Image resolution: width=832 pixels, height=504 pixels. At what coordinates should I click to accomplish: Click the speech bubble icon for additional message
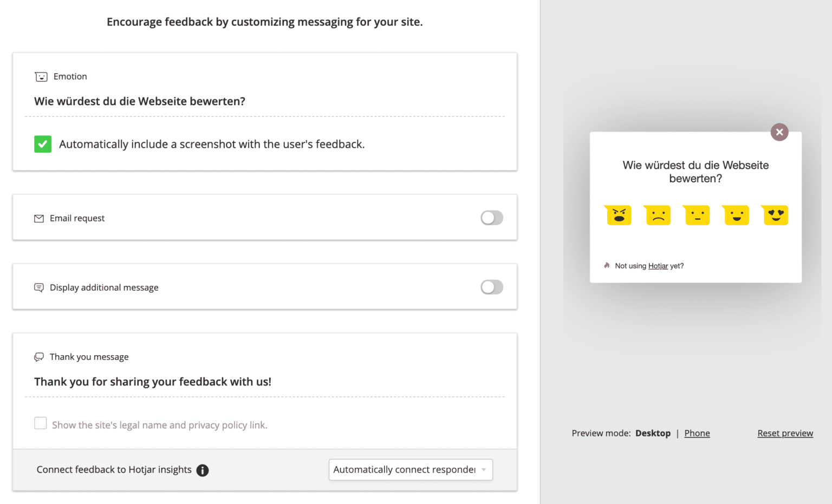click(38, 287)
